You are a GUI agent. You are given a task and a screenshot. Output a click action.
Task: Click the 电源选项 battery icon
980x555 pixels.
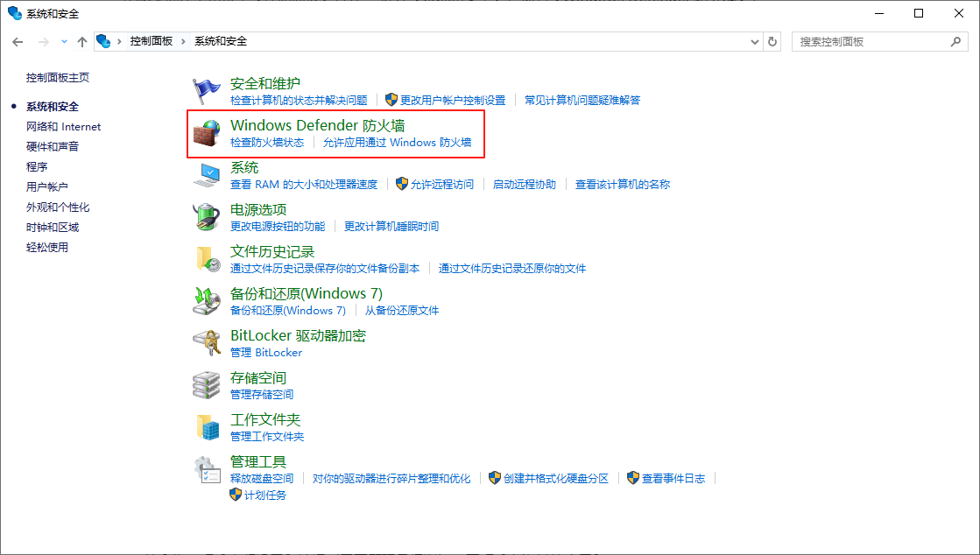coord(207,217)
